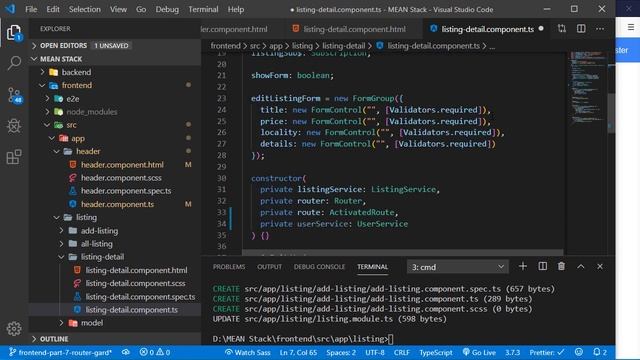
Task: Select the Terminal panel tab
Action: point(372,267)
